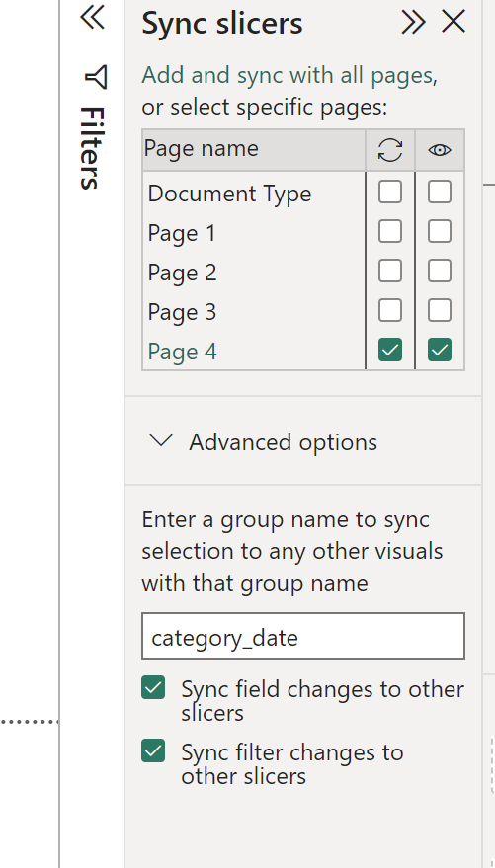Image resolution: width=495 pixels, height=868 pixels.
Task: Enable sync for Page 3
Action: tap(390, 310)
